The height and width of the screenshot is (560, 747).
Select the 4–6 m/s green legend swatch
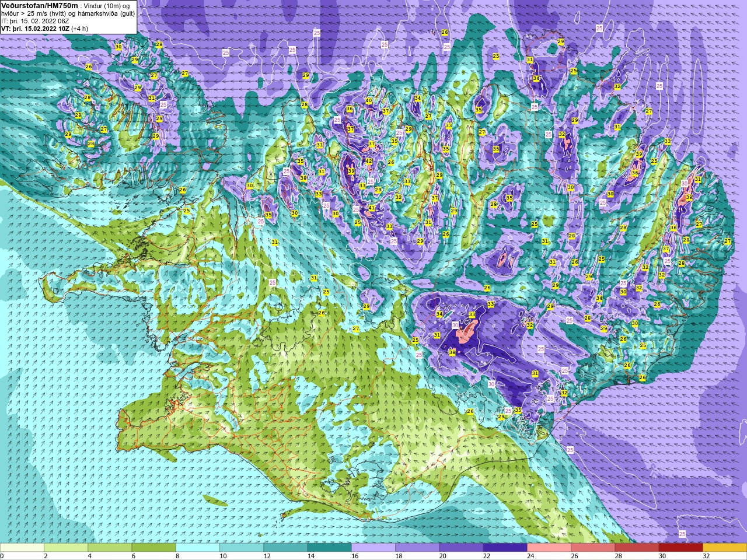tap(110, 548)
